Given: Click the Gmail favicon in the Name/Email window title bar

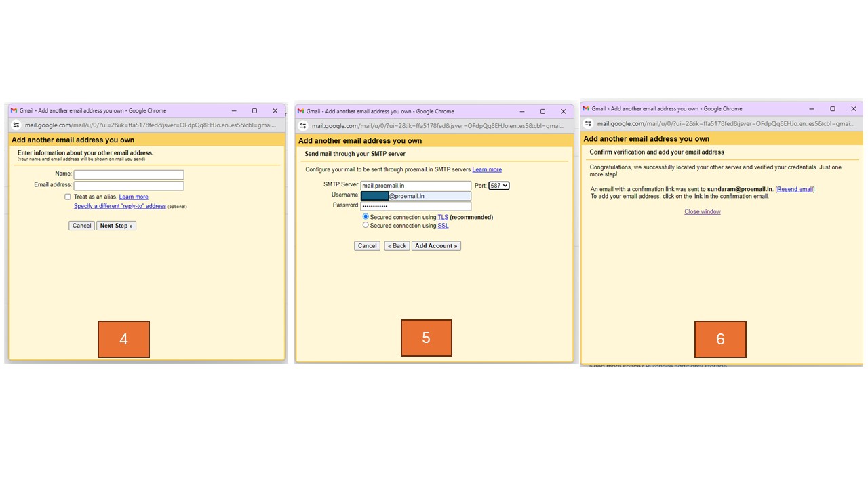Looking at the screenshot, I should coord(14,110).
